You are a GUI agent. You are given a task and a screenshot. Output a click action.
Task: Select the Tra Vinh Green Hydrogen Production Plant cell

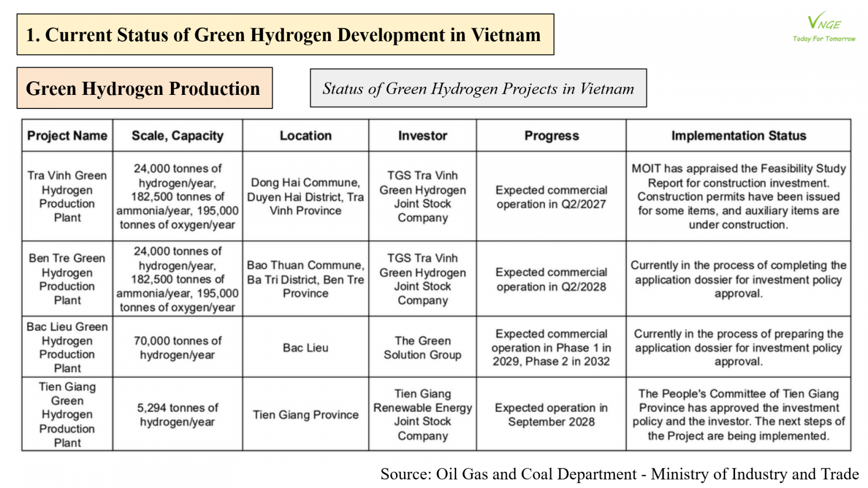[67, 196]
